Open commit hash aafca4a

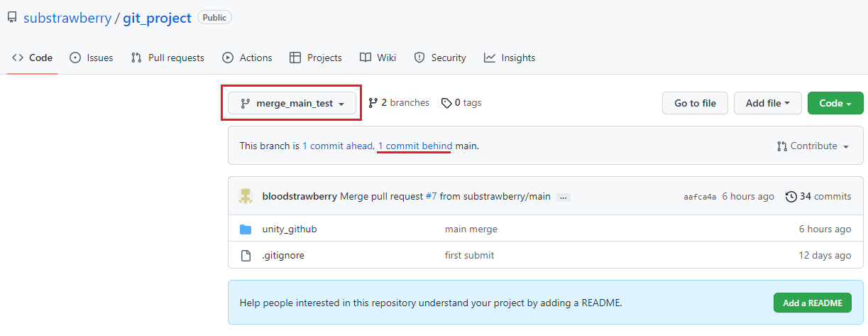click(700, 197)
